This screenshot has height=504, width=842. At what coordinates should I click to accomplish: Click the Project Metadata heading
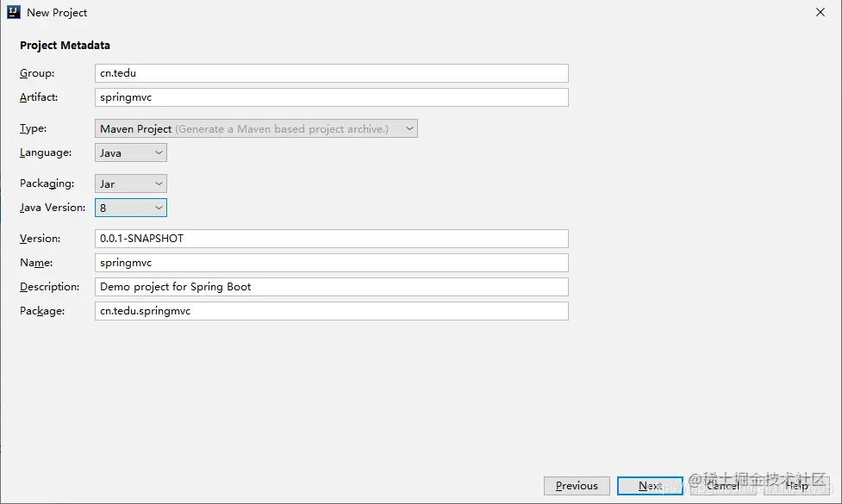click(x=65, y=46)
